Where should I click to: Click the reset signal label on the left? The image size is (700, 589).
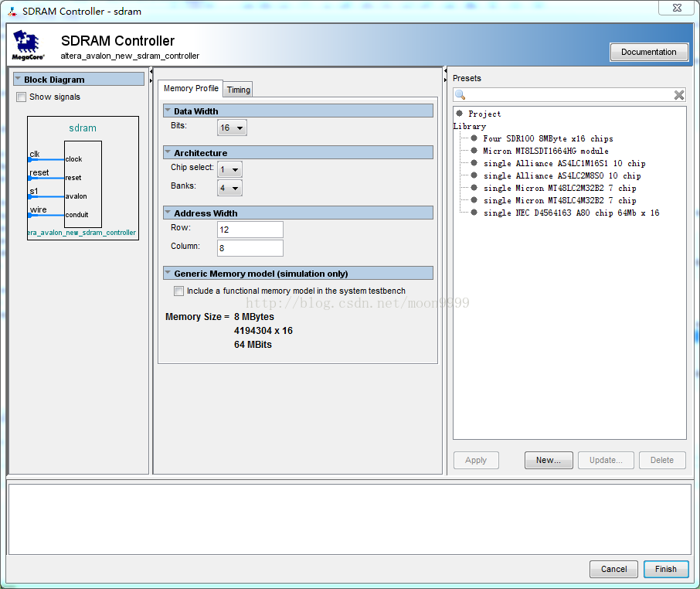click(39, 172)
